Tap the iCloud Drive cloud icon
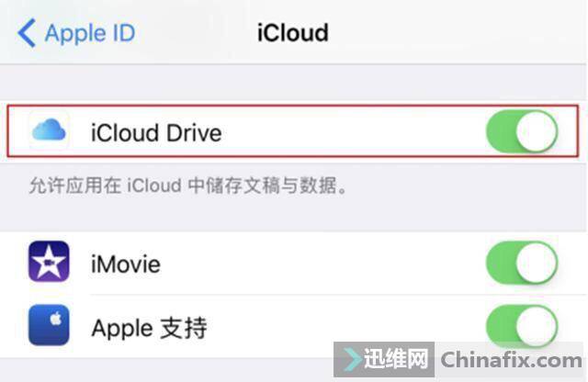This screenshot has width=588, height=382. click(x=49, y=130)
